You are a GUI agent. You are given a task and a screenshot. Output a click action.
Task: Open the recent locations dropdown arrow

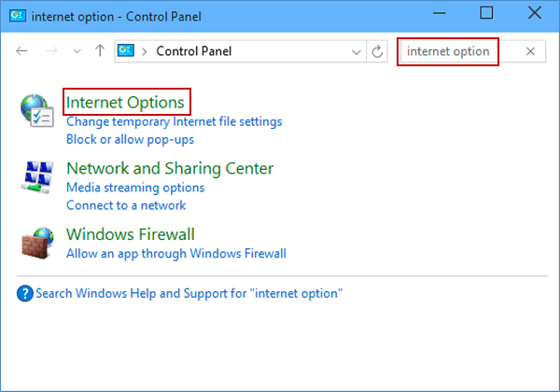pos(77,51)
